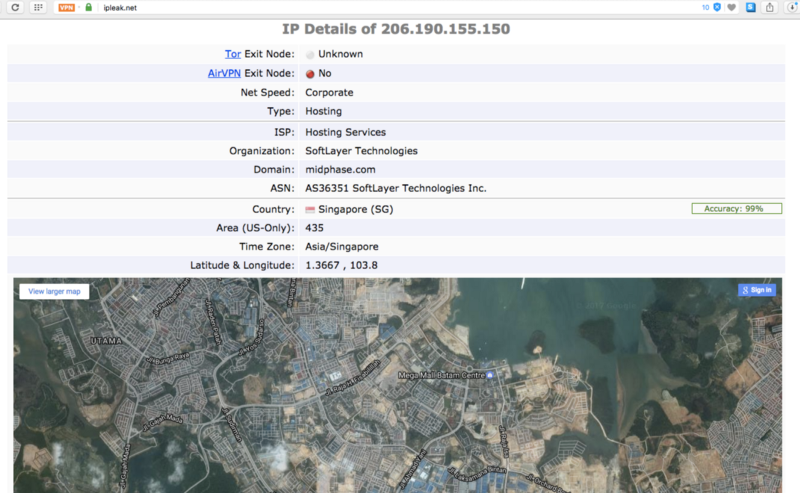
Task: Click the Accuracy 99% bar
Action: [736, 209]
